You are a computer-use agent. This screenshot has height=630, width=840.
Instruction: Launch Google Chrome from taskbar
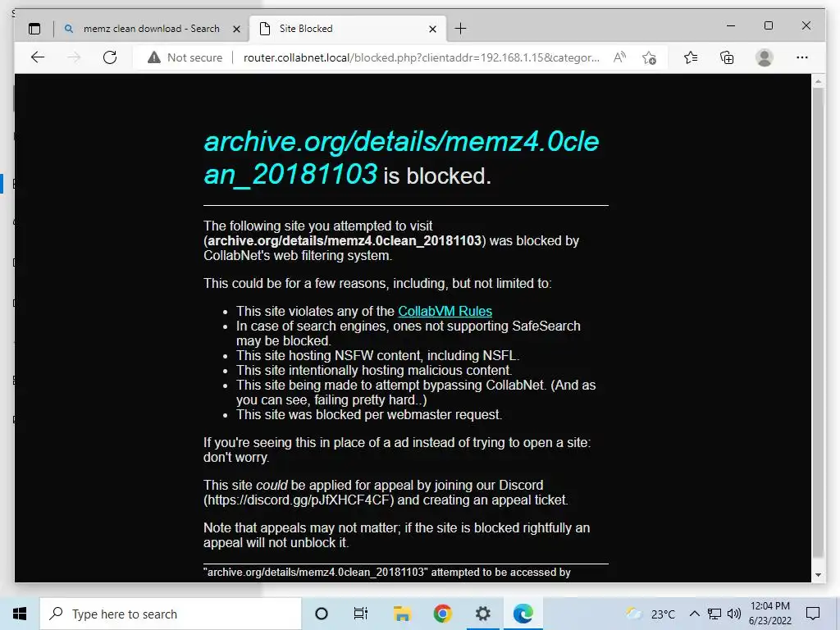(x=442, y=614)
